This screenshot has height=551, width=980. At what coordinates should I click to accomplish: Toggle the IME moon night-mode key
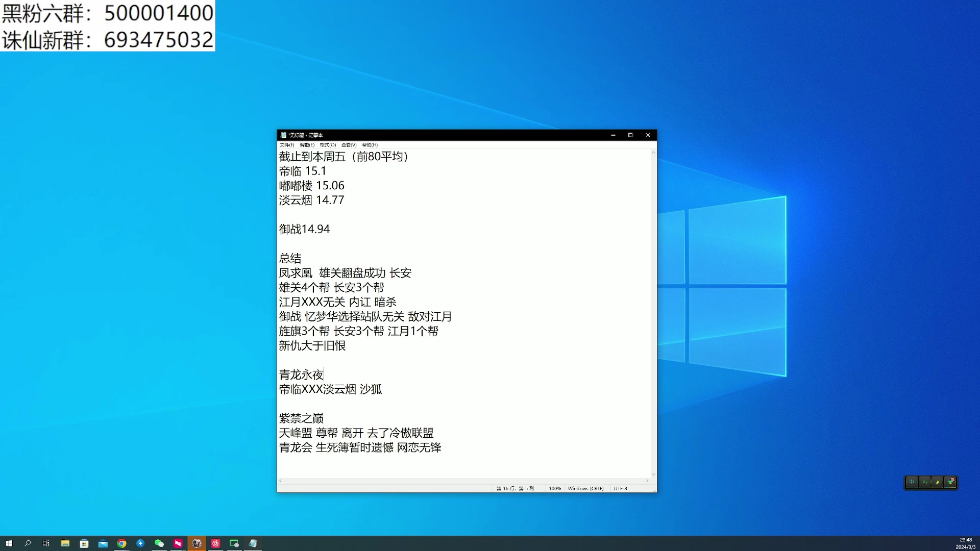[937, 482]
